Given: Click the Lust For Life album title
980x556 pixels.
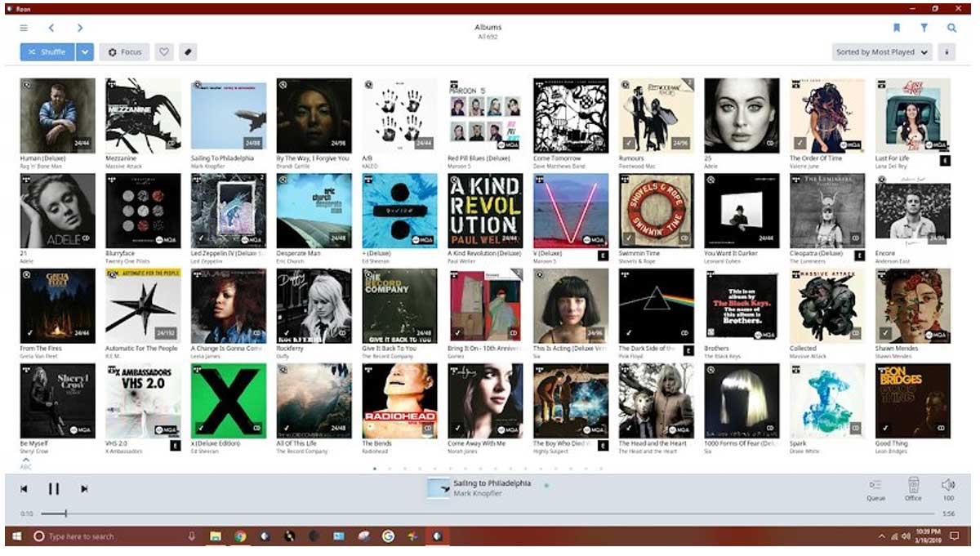Looking at the screenshot, I should 892,158.
